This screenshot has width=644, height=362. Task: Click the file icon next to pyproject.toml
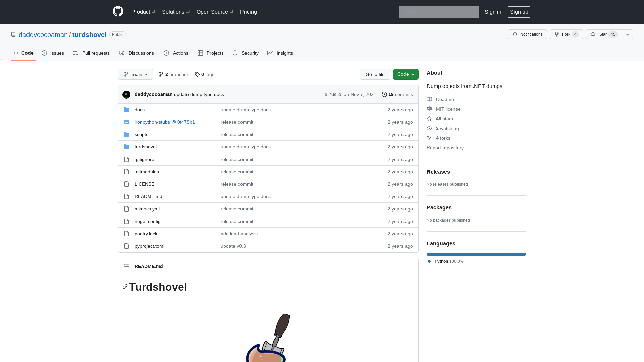126,246
